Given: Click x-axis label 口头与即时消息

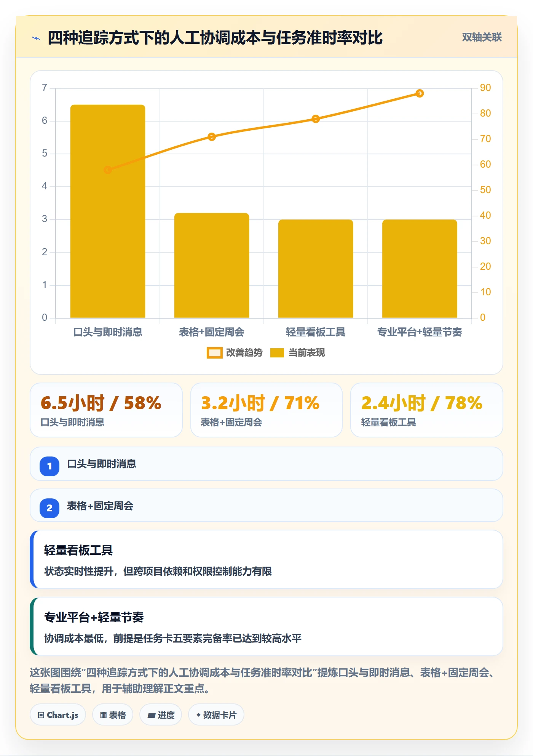Looking at the screenshot, I should pos(108,332).
